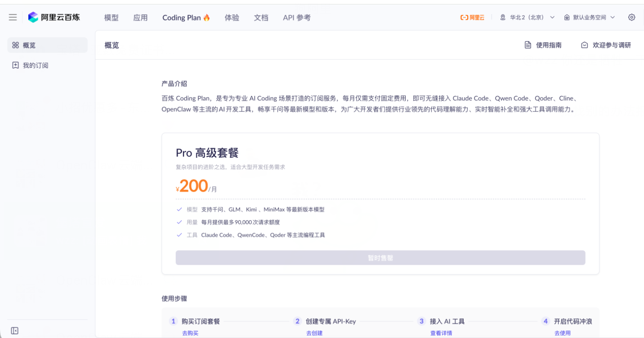644x338 pixels.
Task: Click step number 4 开启代码冲浪
Action: tap(546, 321)
